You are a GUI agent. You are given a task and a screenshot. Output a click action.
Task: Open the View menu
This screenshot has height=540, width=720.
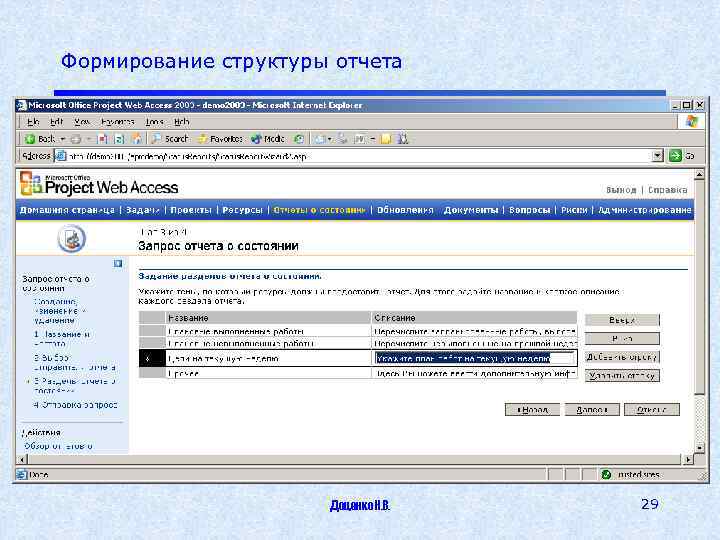coord(82,122)
